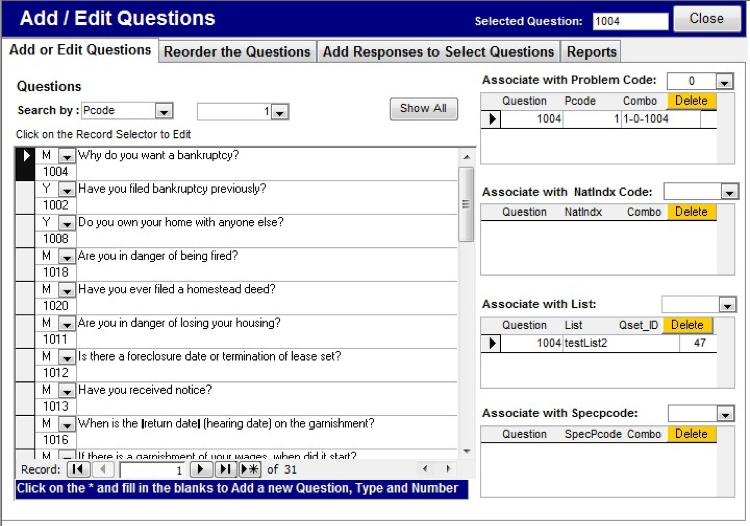Open type dropdown for bankruptcy previously question

click(66, 190)
